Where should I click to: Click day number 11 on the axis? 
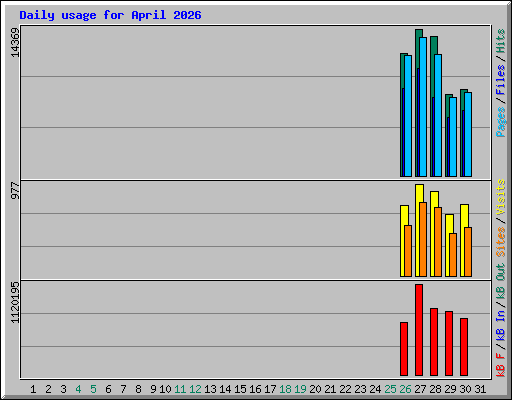[180, 389]
